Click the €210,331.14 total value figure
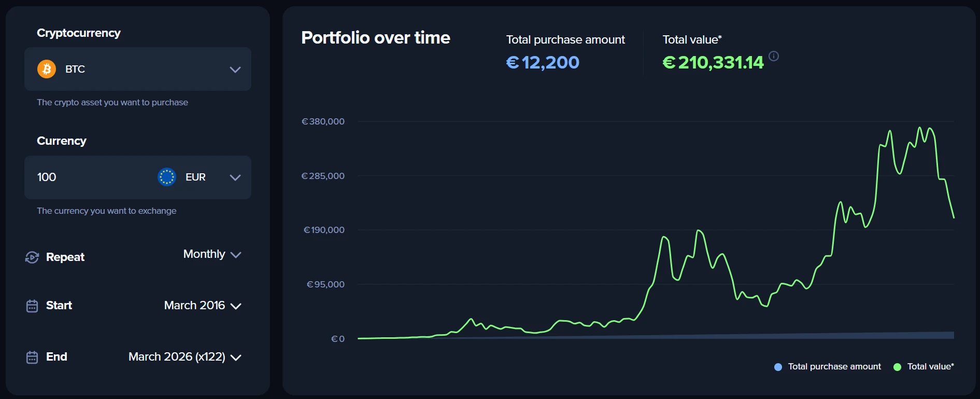The width and height of the screenshot is (980, 399). (x=713, y=63)
